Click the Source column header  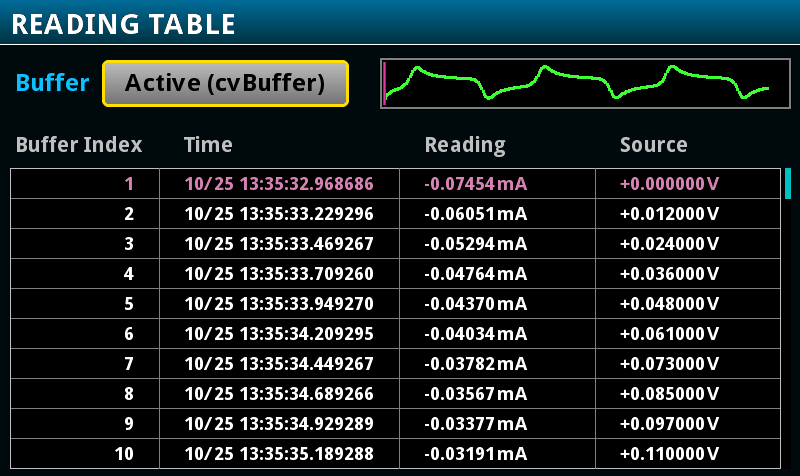[654, 145]
